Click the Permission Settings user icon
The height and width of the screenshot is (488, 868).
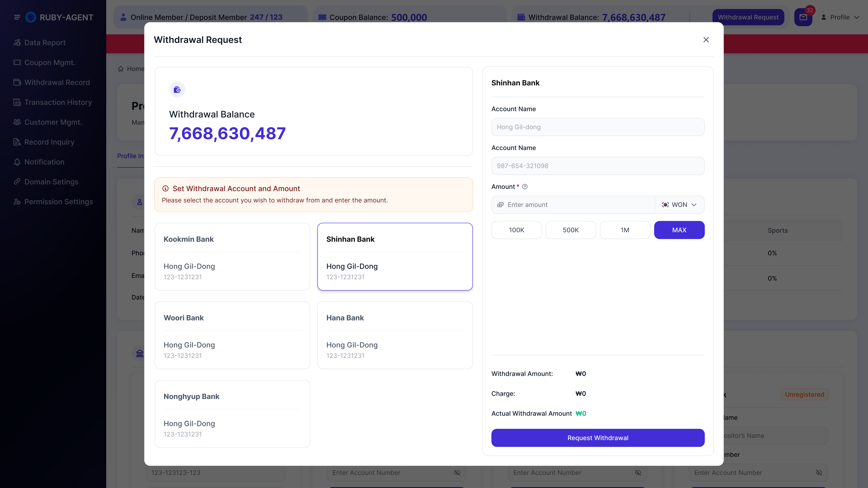tap(17, 201)
